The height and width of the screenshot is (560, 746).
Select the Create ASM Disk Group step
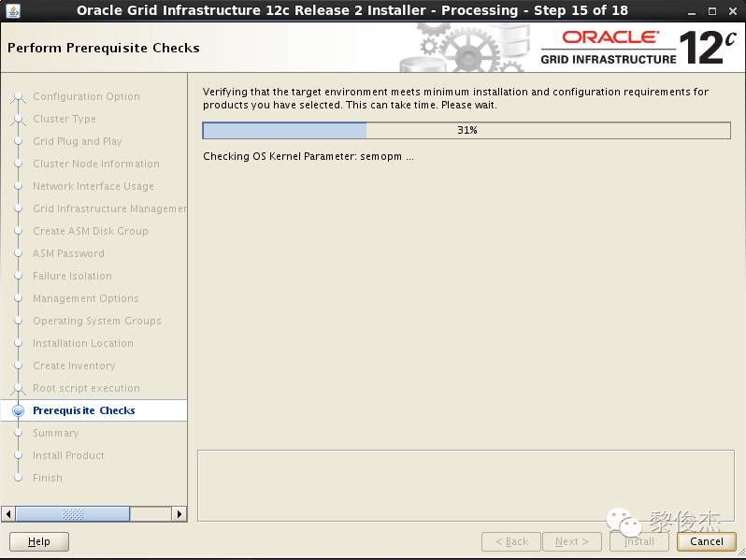pyautogui.click(x=91, y=231)
